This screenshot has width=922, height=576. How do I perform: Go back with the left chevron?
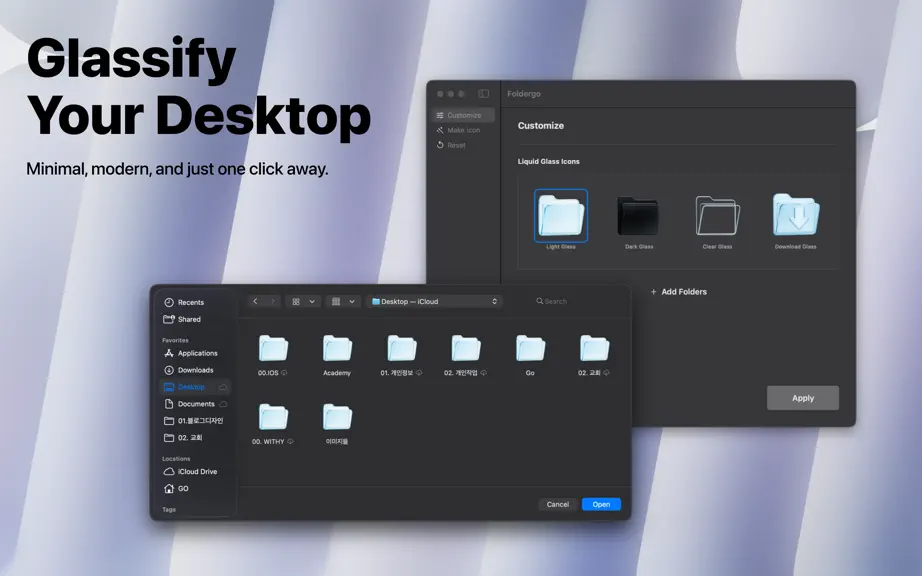(255, 301)
